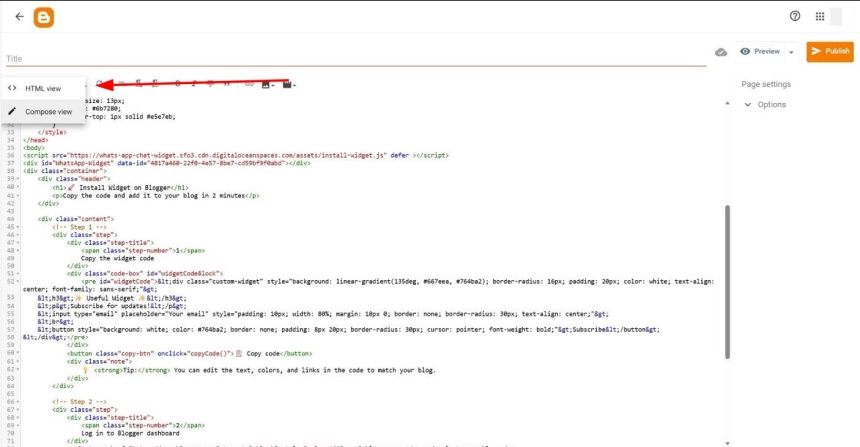The height and width of the screenshot is (447, 860).
Task: Publish the page
Action: click(830, 52)
